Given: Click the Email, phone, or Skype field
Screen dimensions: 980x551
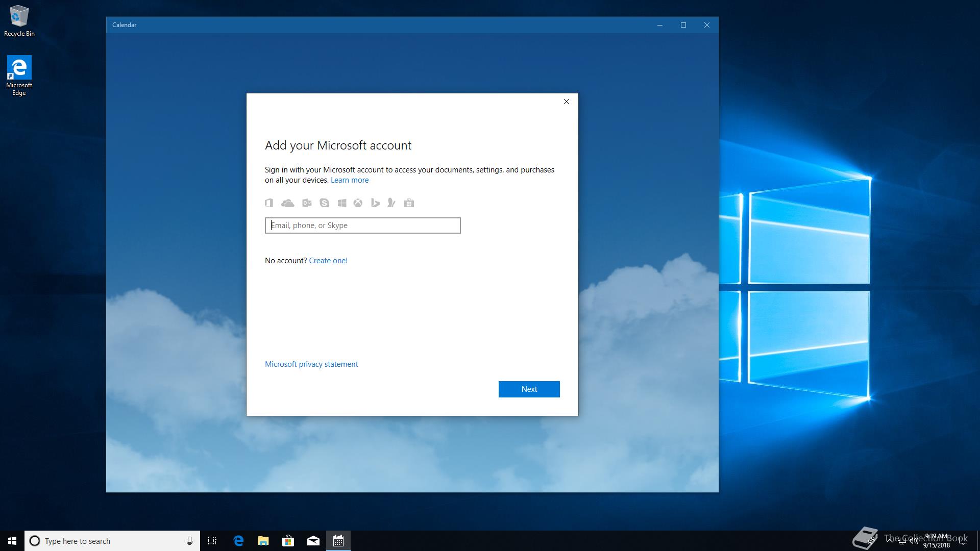Looking at the screenshot, I should (362, 226).
